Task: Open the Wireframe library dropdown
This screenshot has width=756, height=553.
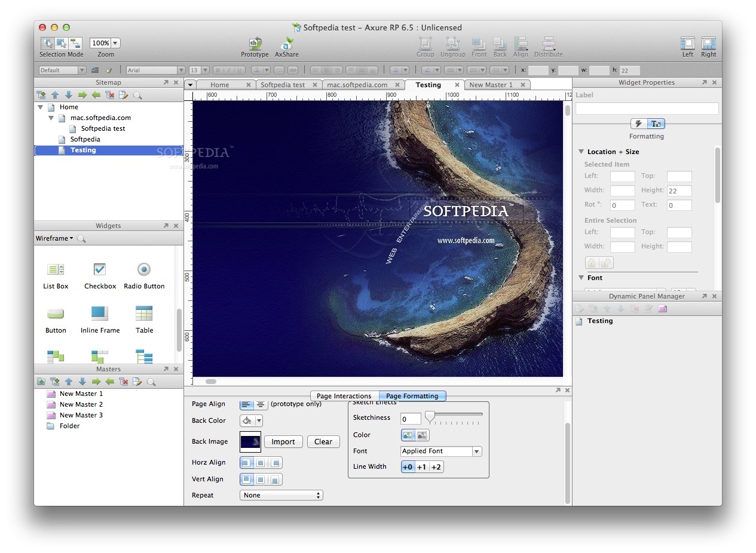Action: [54, 239]
